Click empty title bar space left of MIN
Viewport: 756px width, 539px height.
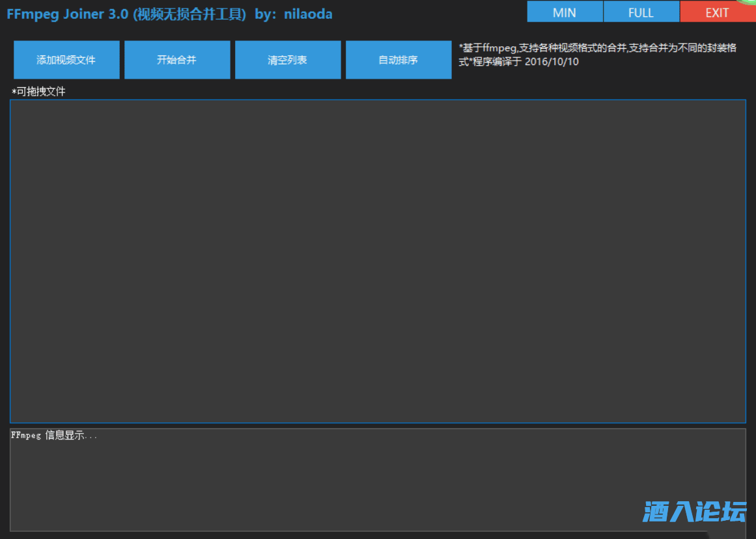pos(430,12)
